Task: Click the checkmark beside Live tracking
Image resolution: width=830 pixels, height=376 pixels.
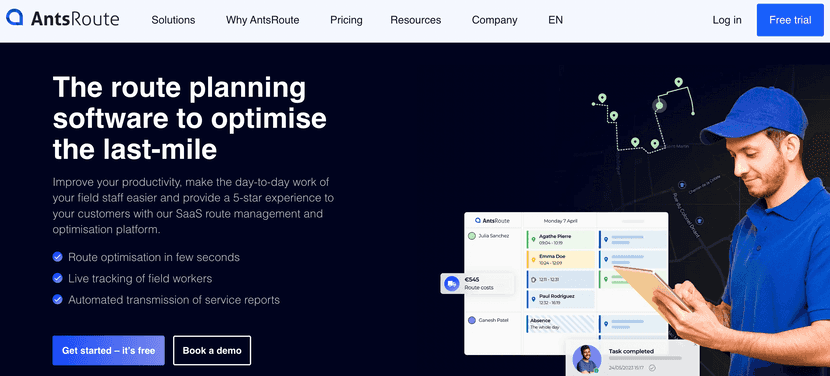Action: point(58,278)
